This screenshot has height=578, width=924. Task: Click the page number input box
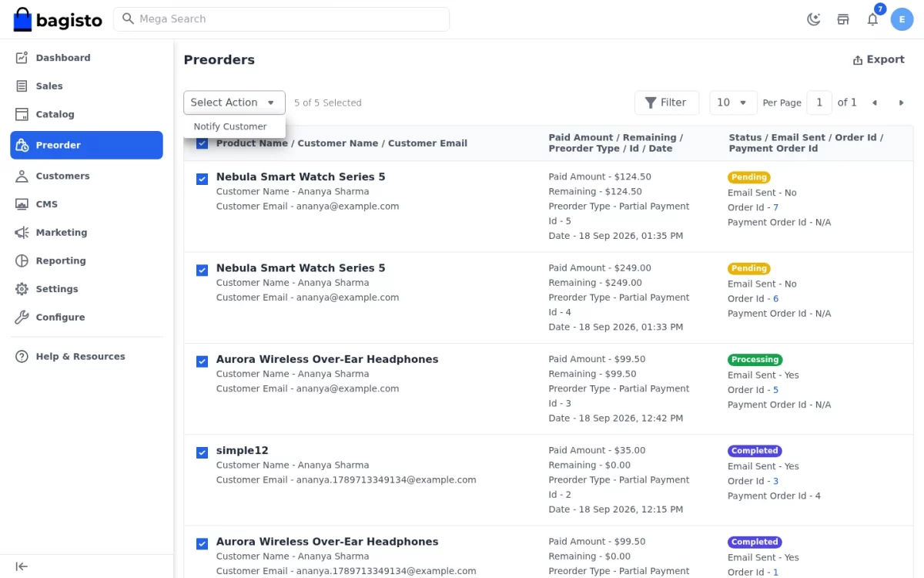pyautogui.click(x=819, y=102)
